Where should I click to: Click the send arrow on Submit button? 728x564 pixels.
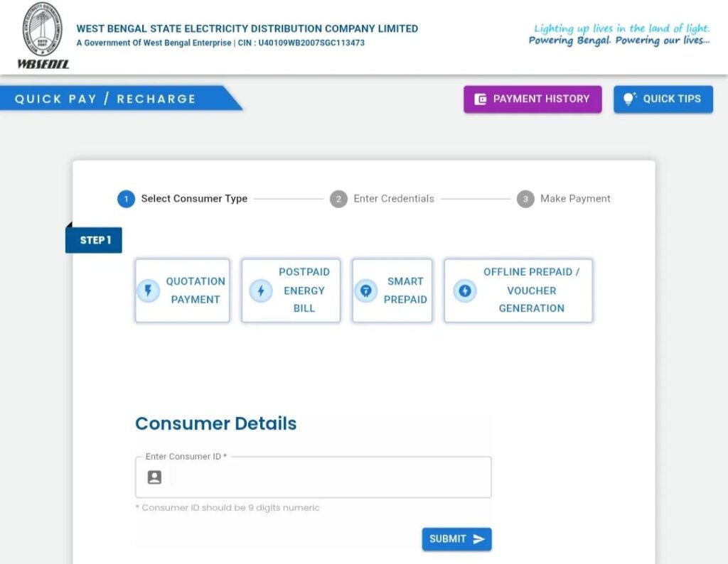click(x=479, y=539)
